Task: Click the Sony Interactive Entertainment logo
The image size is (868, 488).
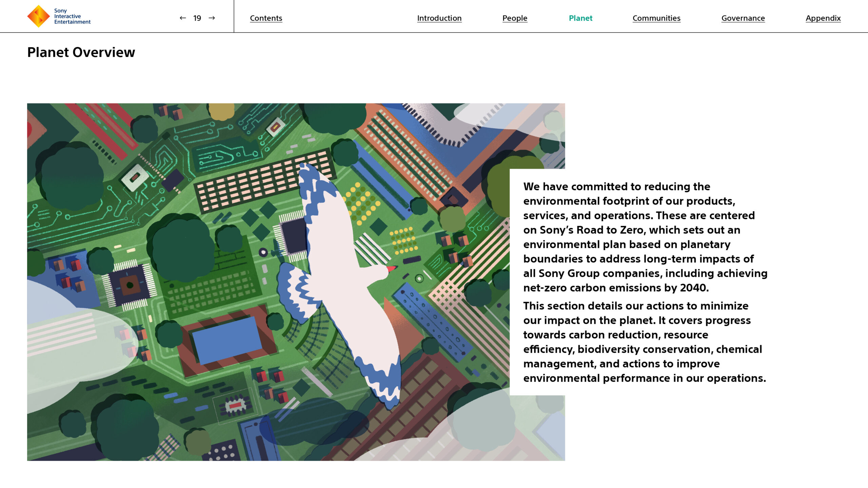Action: [59, 16]
